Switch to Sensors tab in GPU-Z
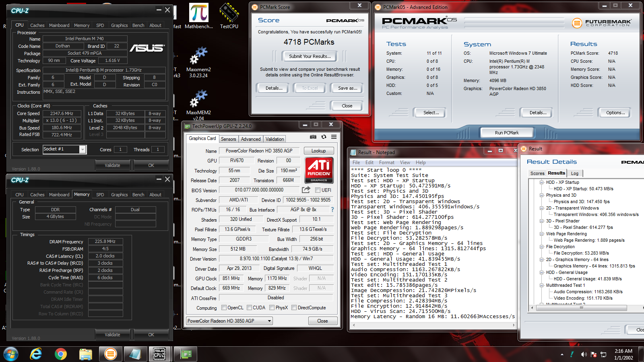 (x=228, y=139)
